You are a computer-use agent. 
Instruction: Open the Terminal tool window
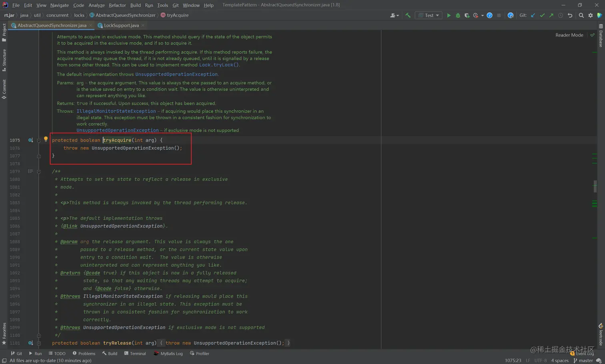(x=135, y=354)
